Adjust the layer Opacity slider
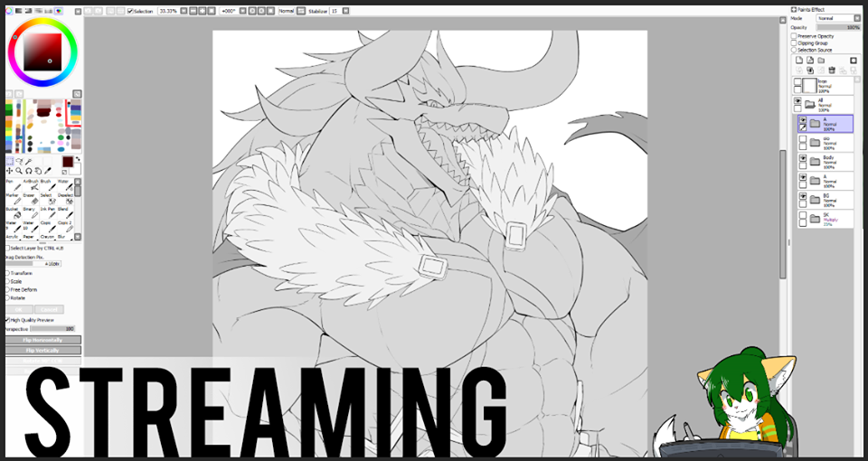The height and width of the screenshot is (461, 868). point(839,27)
